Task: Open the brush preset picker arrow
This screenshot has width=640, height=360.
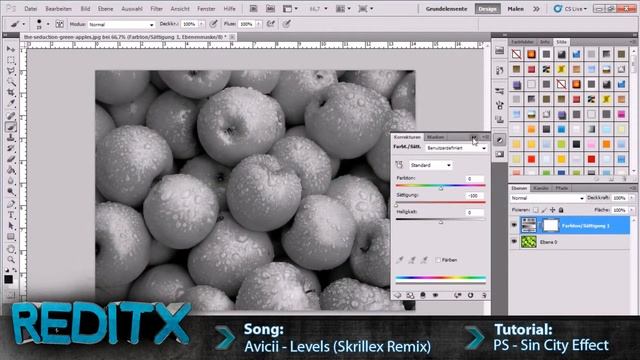Action: 48,24
